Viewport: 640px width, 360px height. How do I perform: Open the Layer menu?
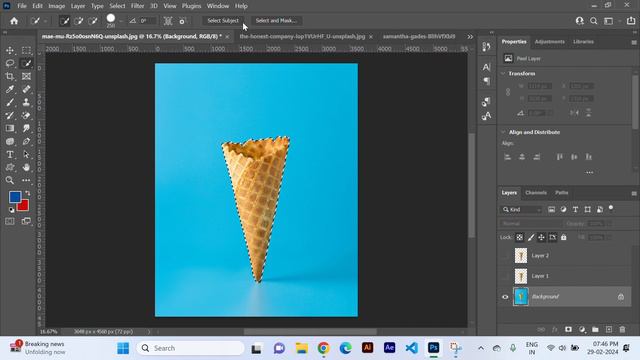(78, 6)
